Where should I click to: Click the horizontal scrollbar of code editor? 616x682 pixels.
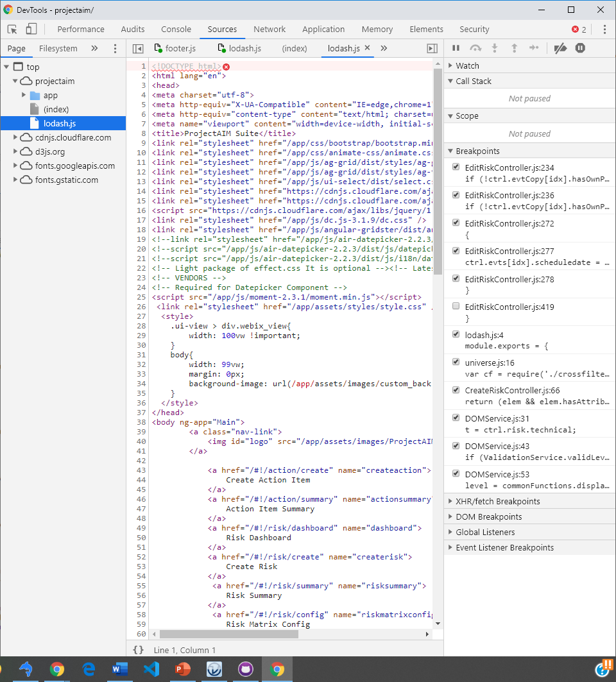click(229, 634)
